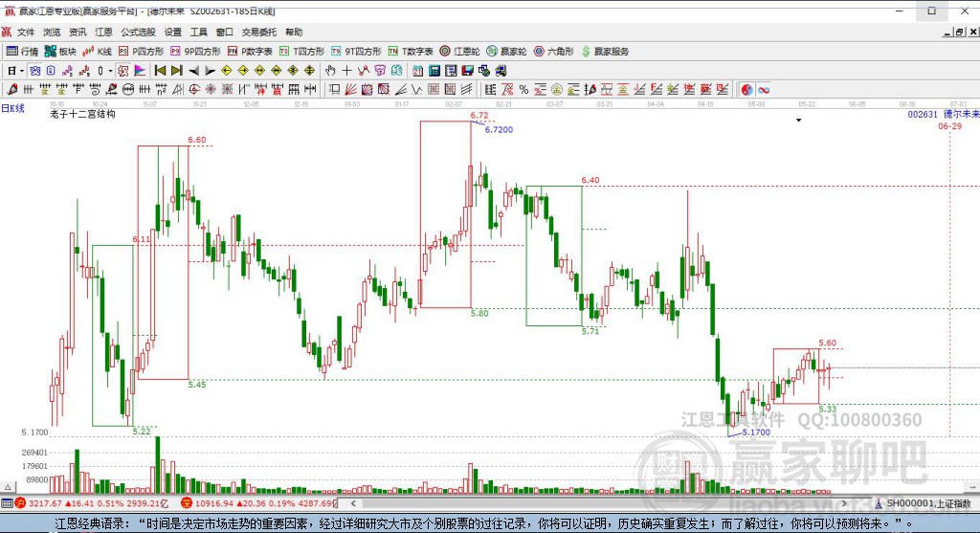Select the red pen drawing tool
This screenshot has width=980, height=533.
point(11,90)
